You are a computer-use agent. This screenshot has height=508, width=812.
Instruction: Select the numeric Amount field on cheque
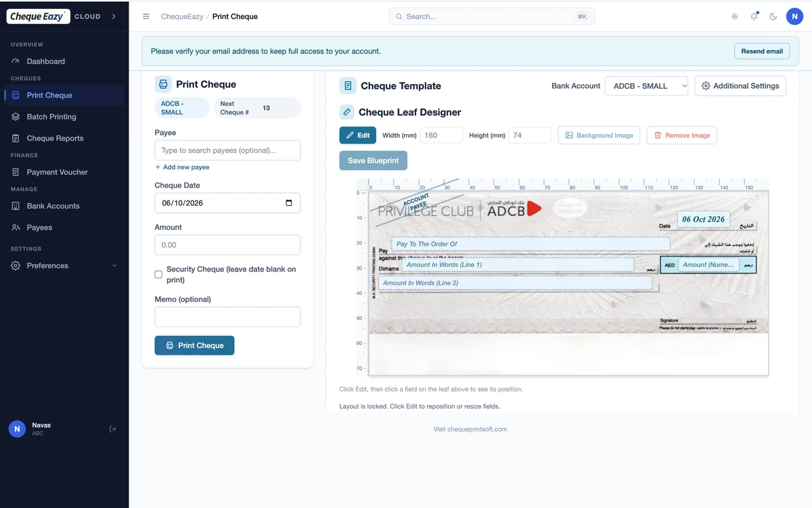point(708,265)
